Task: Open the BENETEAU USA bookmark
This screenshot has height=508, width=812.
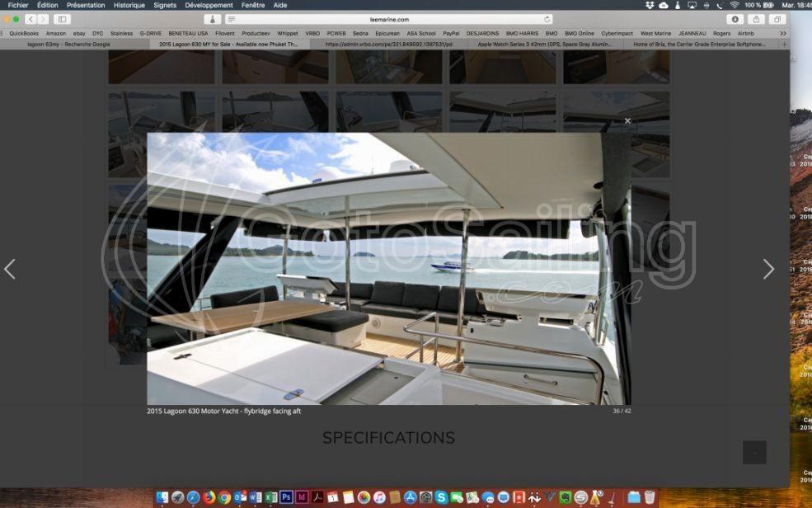Action: pyautogui.click(x=188, y=33)
